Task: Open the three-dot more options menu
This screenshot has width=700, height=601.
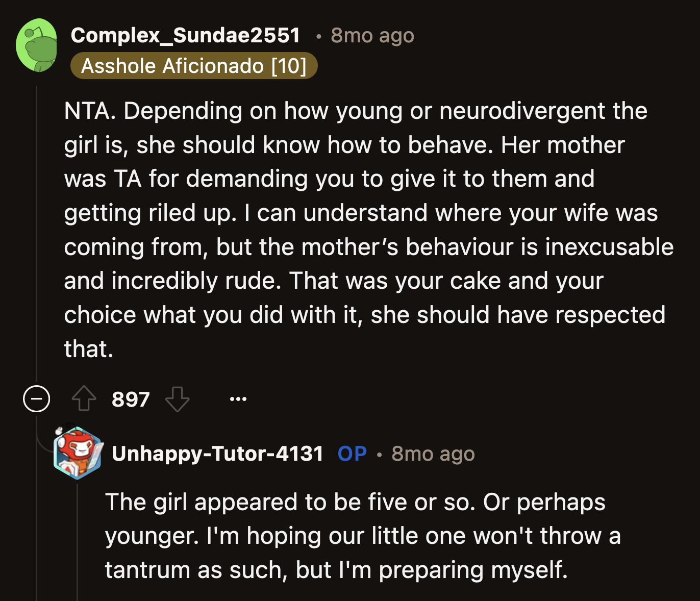Action: click(238, 399)
